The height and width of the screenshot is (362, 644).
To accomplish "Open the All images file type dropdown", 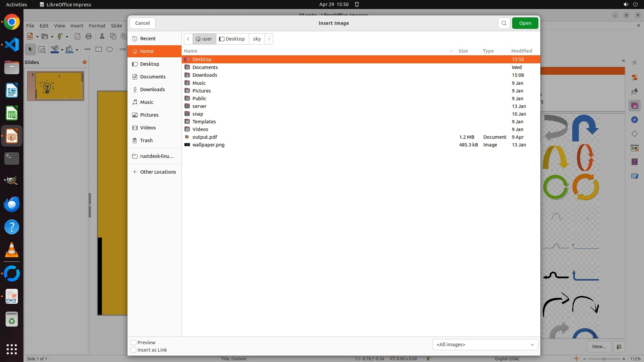I will point(485,345).
